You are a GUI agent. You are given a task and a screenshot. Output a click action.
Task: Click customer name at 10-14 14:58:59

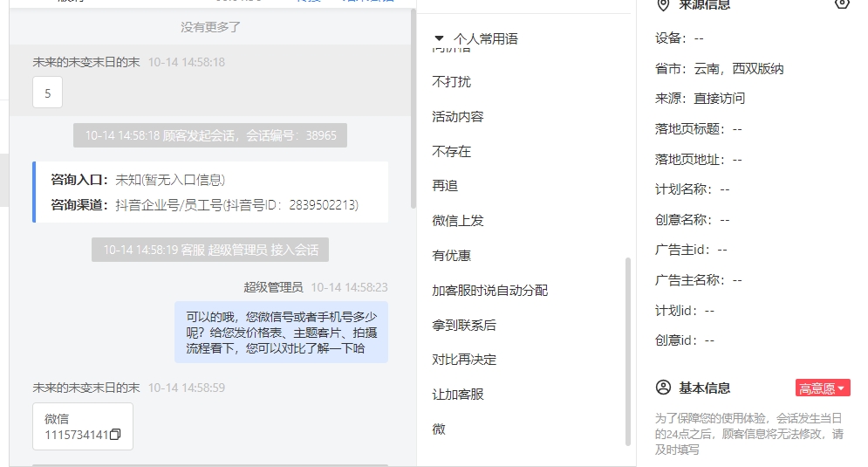tap(86, 388)
